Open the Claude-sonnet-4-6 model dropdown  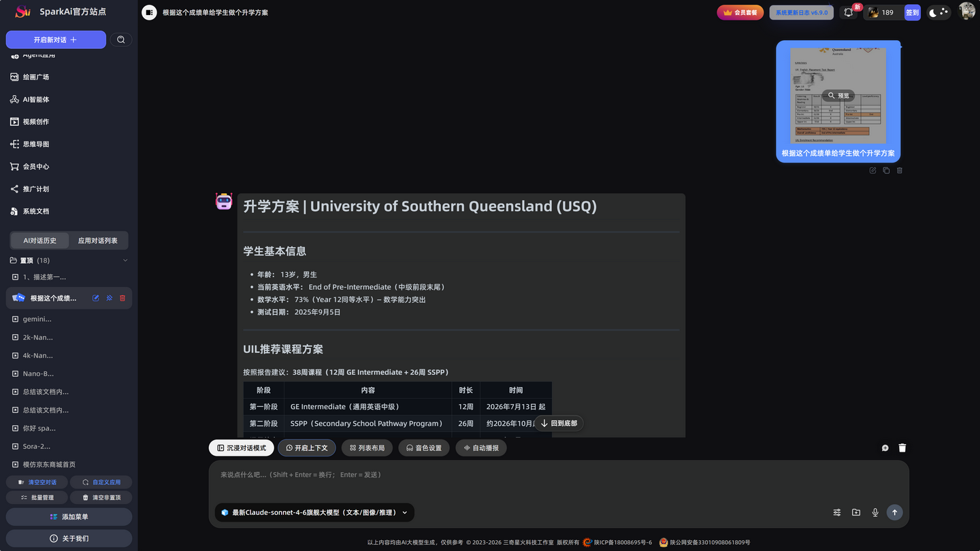(x=314, y=512)
